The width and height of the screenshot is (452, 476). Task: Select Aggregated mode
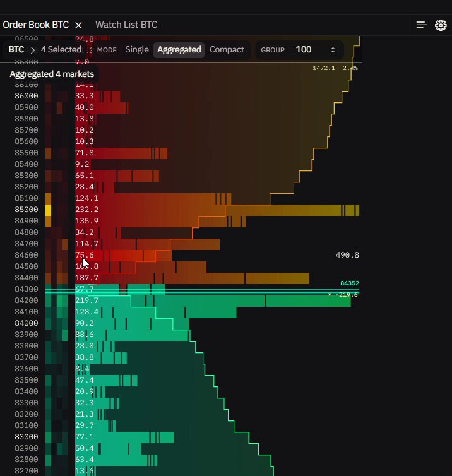tap(179, 50)
